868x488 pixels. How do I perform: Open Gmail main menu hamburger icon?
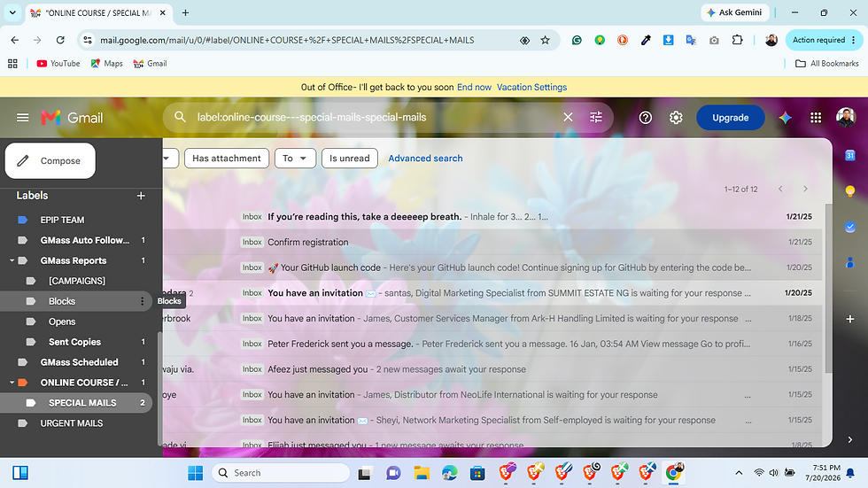[23, 117]
